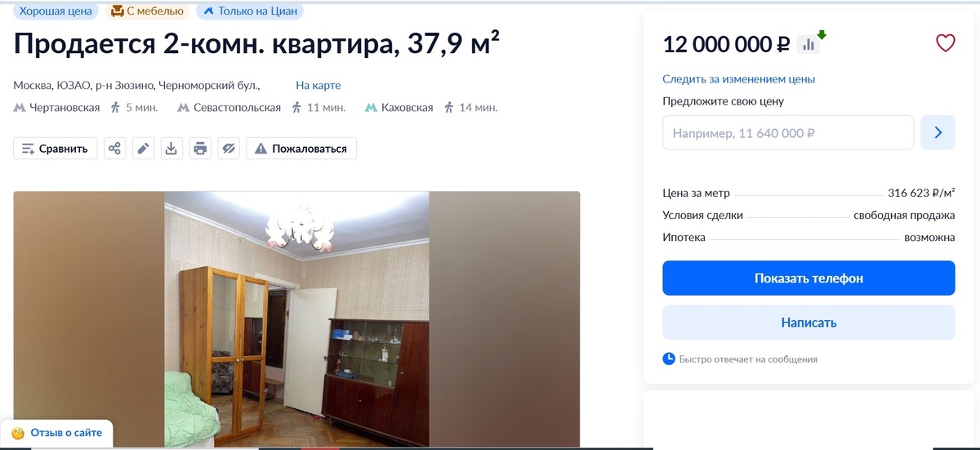The image size is (980, 450).
Task: Hide the listing with the crossed-eye icon
Action: 229,148
